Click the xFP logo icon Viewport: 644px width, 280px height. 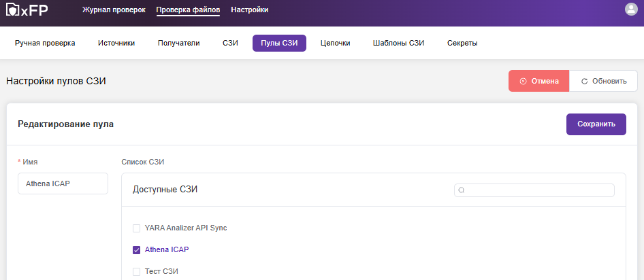(x=27, y=10)
